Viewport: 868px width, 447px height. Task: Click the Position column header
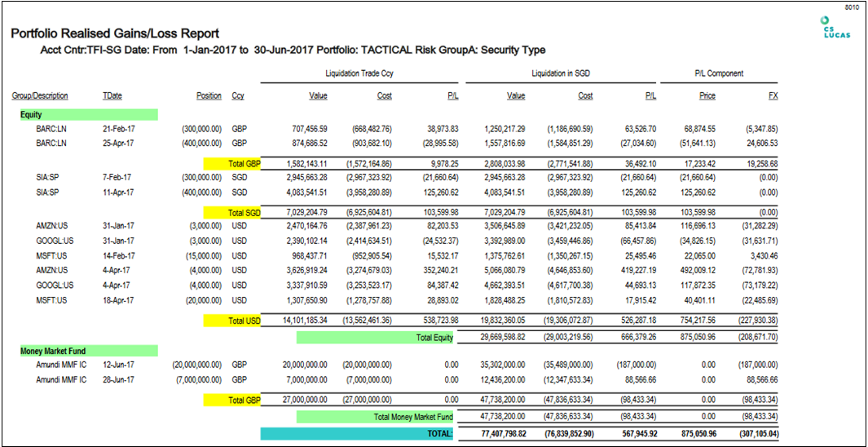[x=209, y=95]
